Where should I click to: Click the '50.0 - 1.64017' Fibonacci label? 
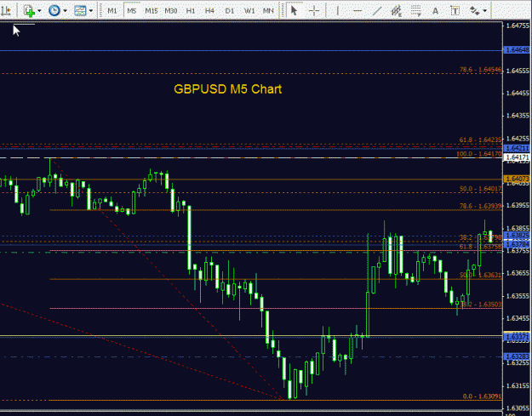tap(480, 189)
